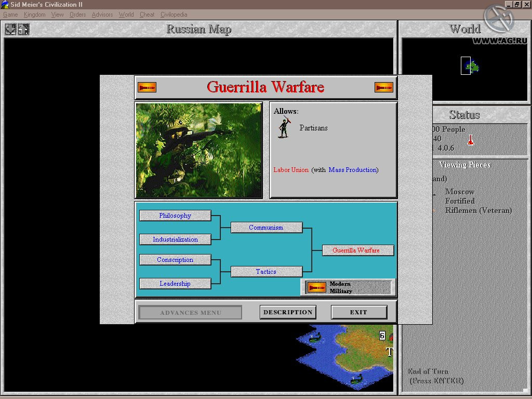Select Tactics in the tech tree

pos(267,271)
